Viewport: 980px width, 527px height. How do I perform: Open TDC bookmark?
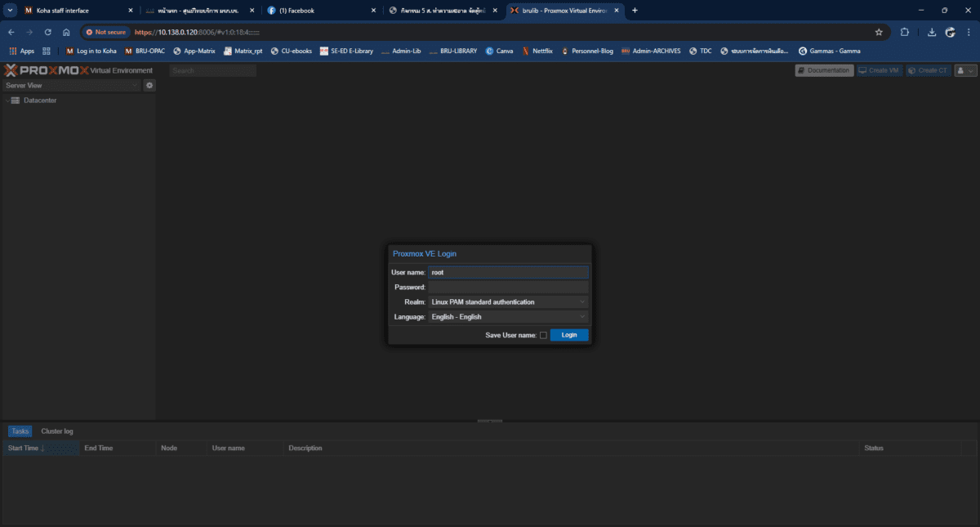(700, 51)
